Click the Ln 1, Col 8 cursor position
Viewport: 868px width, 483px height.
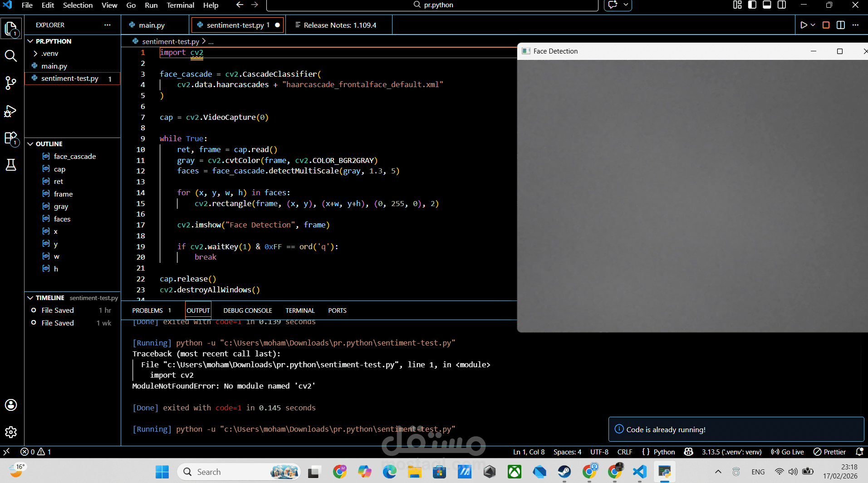pyautogui.click(x=529, y=452)
